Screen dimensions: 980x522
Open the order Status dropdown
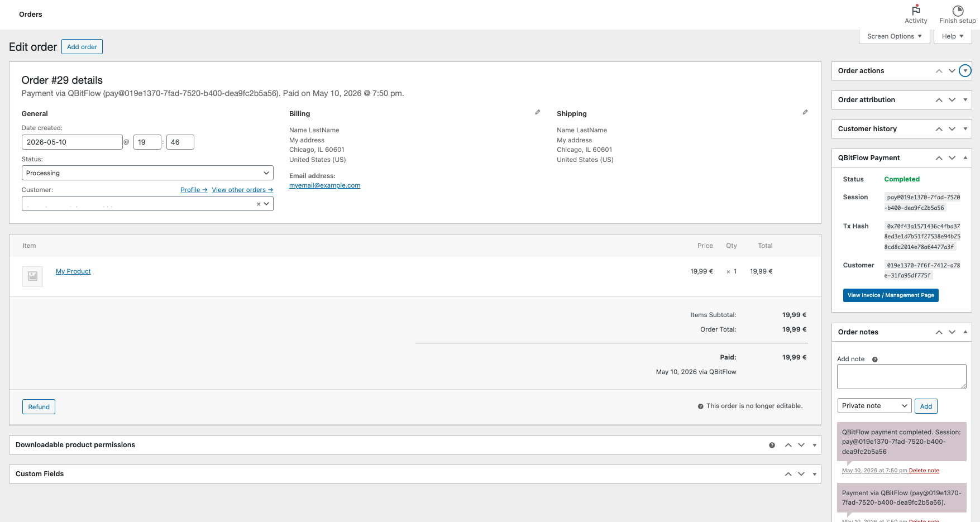tap(147, 173)
